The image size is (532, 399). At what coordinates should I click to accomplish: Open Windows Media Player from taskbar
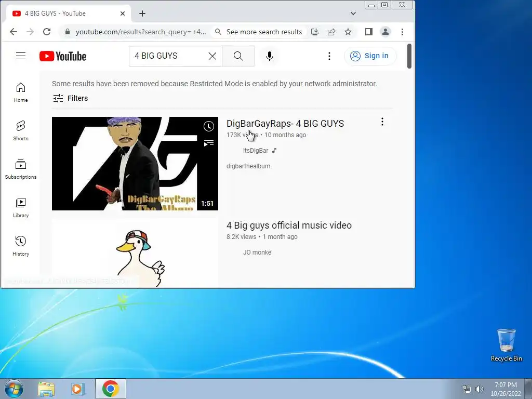click(x=77, y=389)
